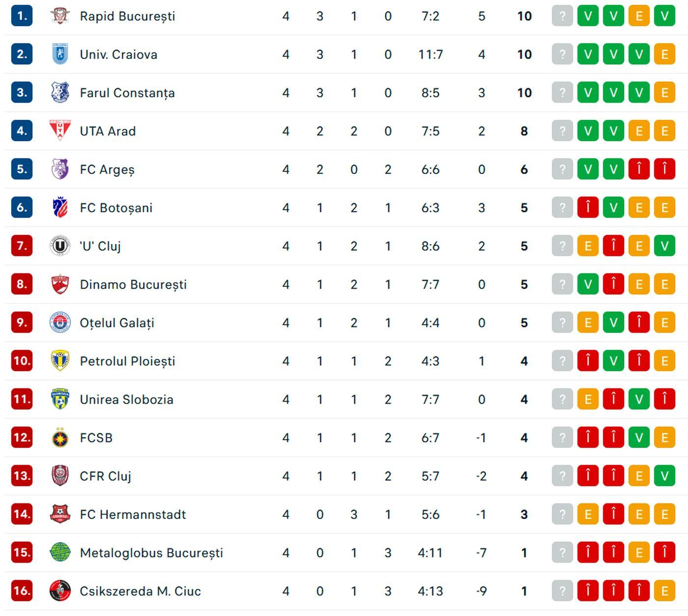Viewport: 688px width, 616px height.
Task: Open the Farul Constanța team page
Action: click(127, 93)
